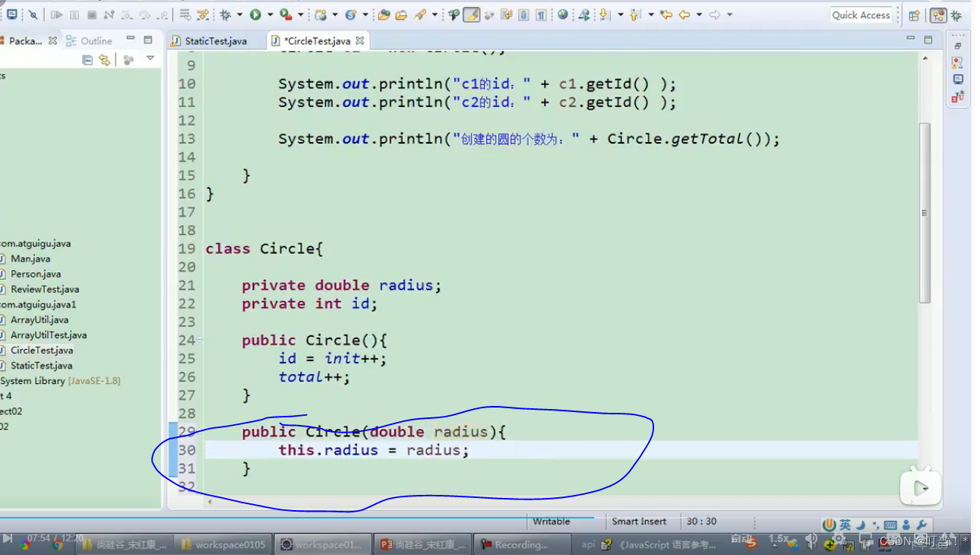Click the Suspend debug icon
The width and height of the screenshot is (980, 555).
coord(74,14)
